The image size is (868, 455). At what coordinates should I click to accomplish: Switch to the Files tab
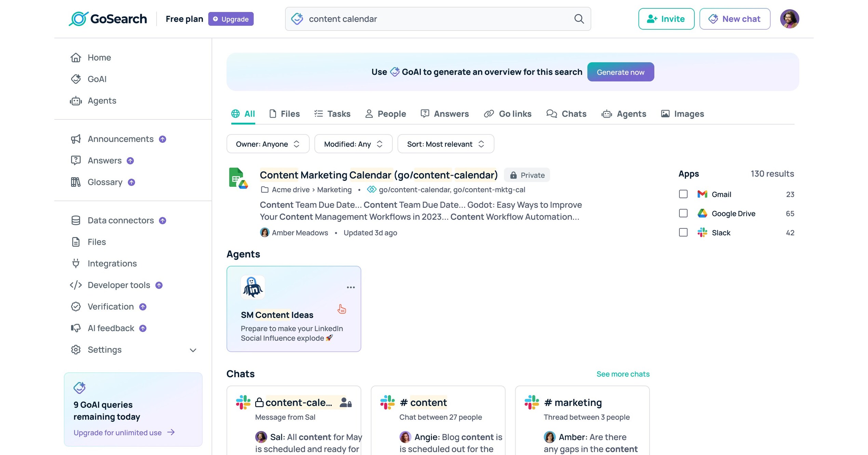[284, 114]
